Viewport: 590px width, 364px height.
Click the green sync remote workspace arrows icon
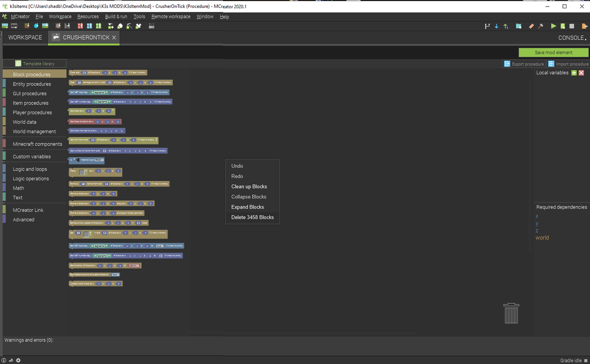(x=506, y=26)
